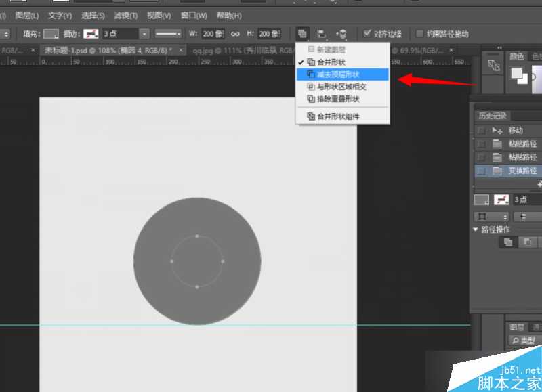Switch to the 未标题-1.psd document tab

(108, 50)
